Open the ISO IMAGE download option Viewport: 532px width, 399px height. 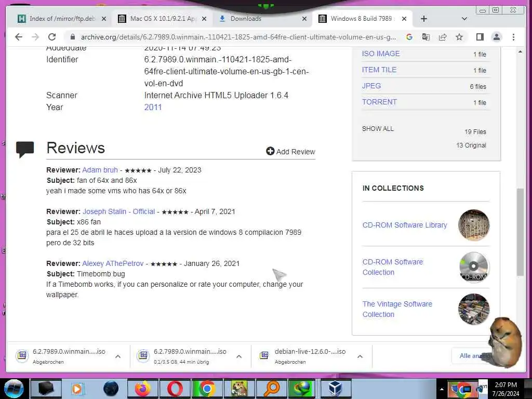point(381,54)
